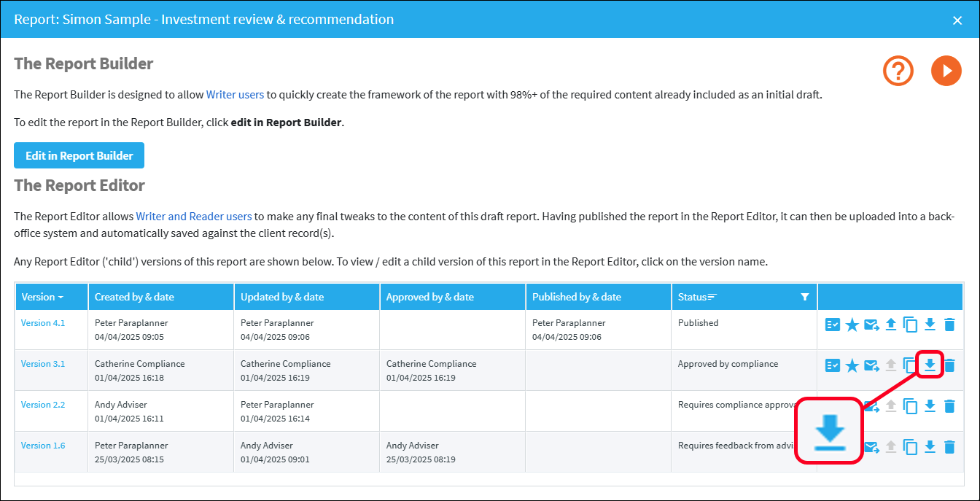The height and width of the screenshot is (501, 980).
Task: Delete Version 3.1 using the trash icon
Action: tap(949, 365)
